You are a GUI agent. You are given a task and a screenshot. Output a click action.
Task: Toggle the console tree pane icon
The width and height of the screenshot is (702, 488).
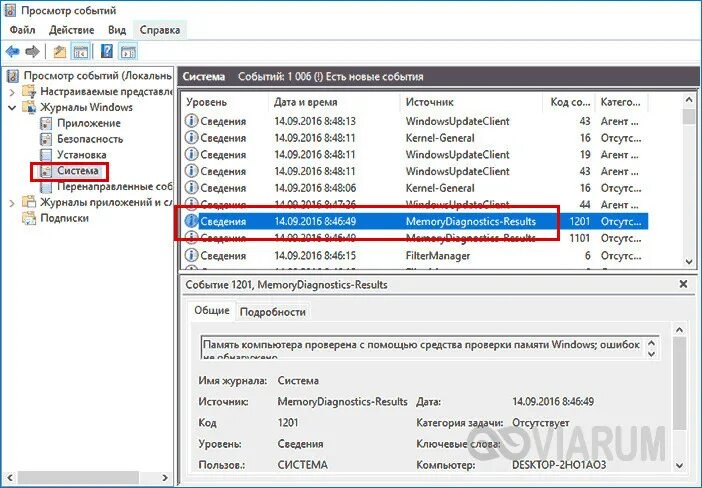point(81,51)
